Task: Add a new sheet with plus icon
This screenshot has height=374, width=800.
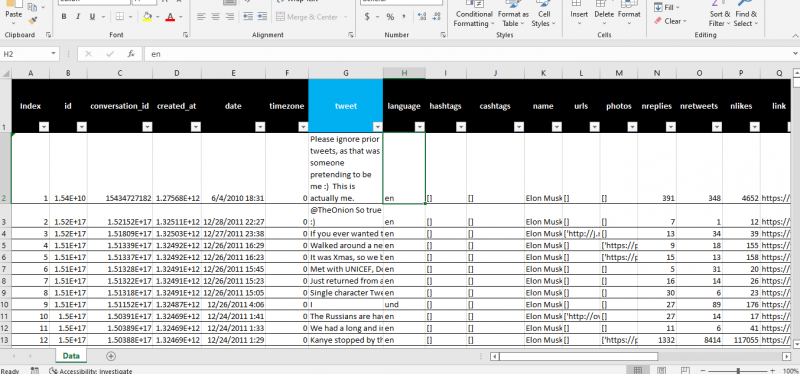Action: click(111, 356)
